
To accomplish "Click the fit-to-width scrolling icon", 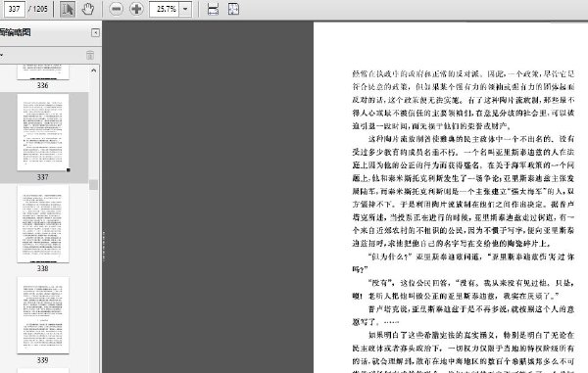I will pos(213,9).
